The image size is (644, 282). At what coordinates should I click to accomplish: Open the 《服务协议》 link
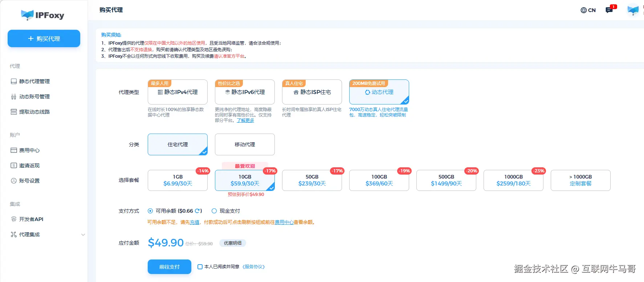pyautogui.click(x=253, y=267)
